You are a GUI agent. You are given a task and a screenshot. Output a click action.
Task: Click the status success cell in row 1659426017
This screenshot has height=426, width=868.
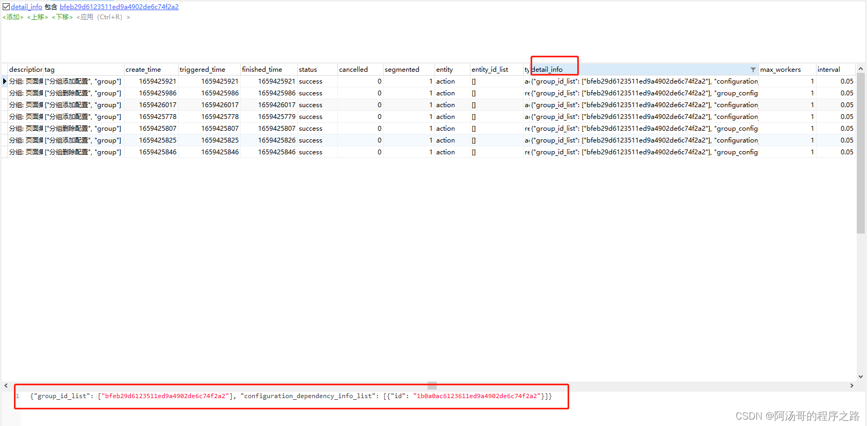pyautogui.click(x=318, y=105)
